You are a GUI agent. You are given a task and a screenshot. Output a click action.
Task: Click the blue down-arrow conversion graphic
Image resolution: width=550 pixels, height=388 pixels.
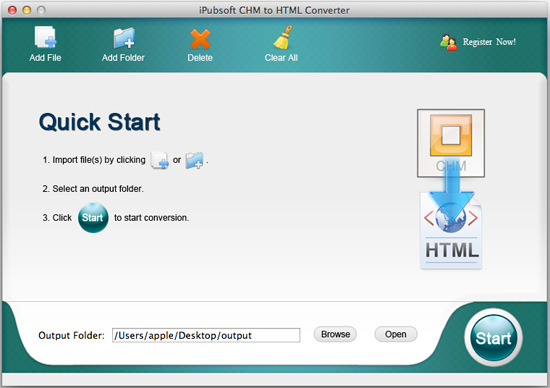pos(451,195)
